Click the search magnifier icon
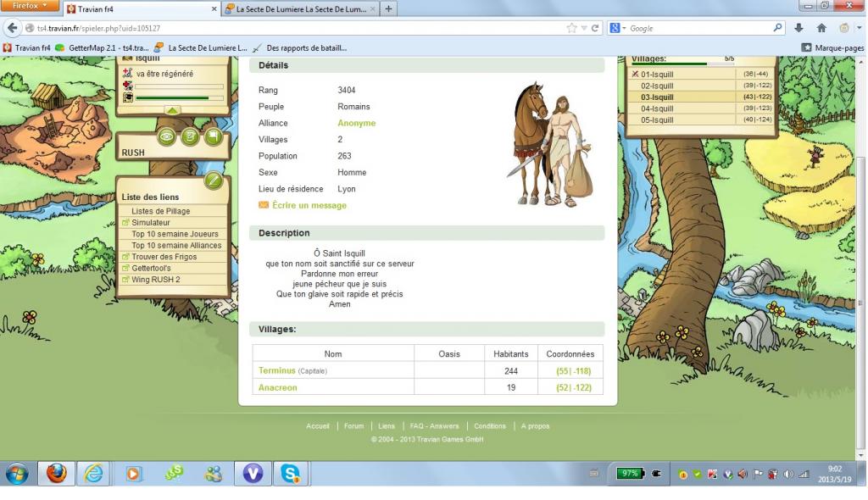Screen dimensions: 868x500 (x=777, y=28)
